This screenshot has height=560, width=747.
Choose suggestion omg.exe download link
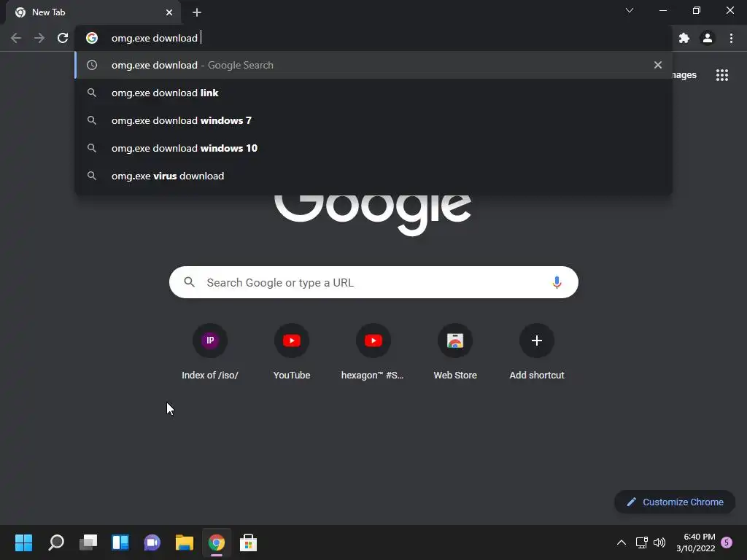[373, 93]
